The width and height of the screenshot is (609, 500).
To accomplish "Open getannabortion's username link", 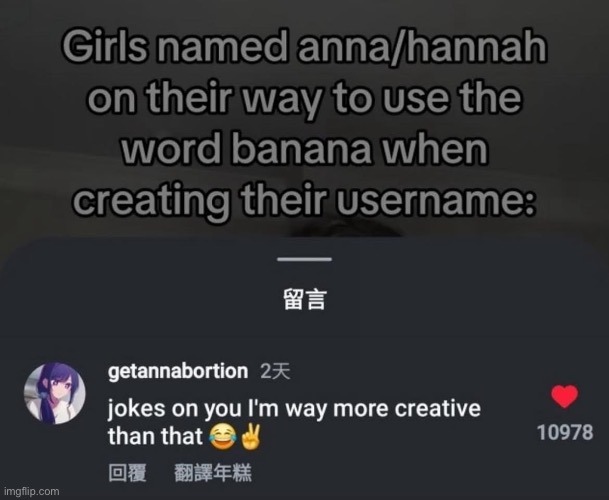I will (178, 371).
